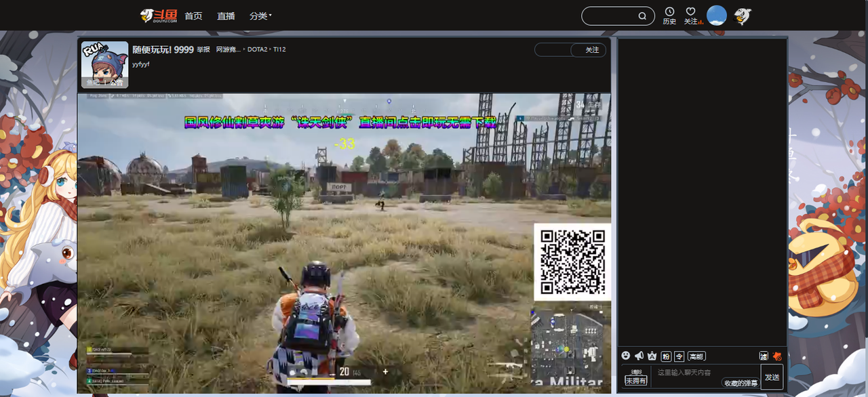Expand the 分类 category dropdown
Viewport: 868px width, 397px height.
tap(260, 16)
